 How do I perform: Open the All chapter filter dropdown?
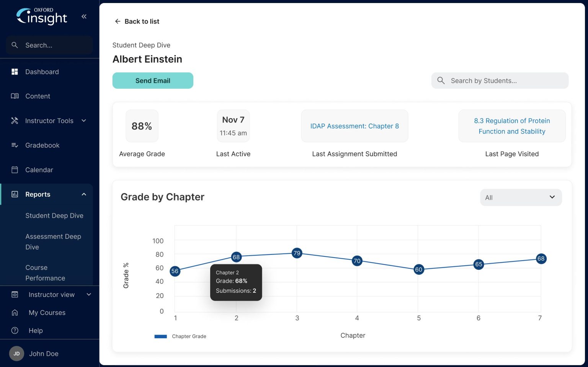(521, 197)
